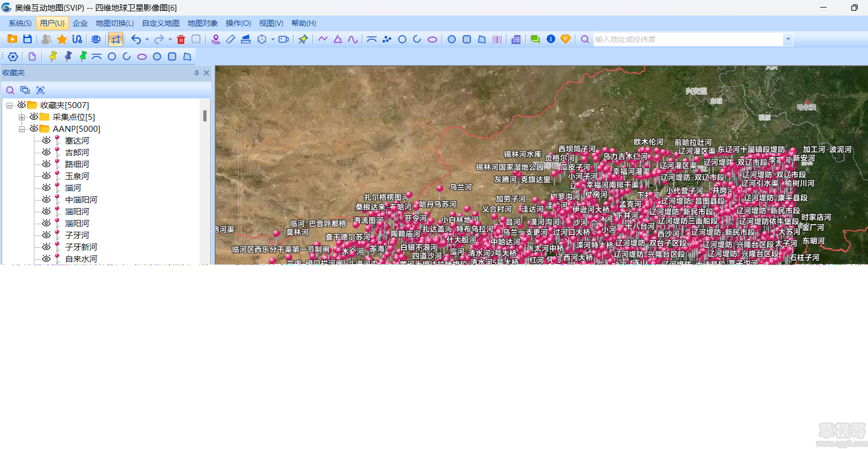Image resolution: width=868 pixels, height=449 pixels.
Task: Collapse the AANP[5000] folder
Action: [x=22, y=129]
